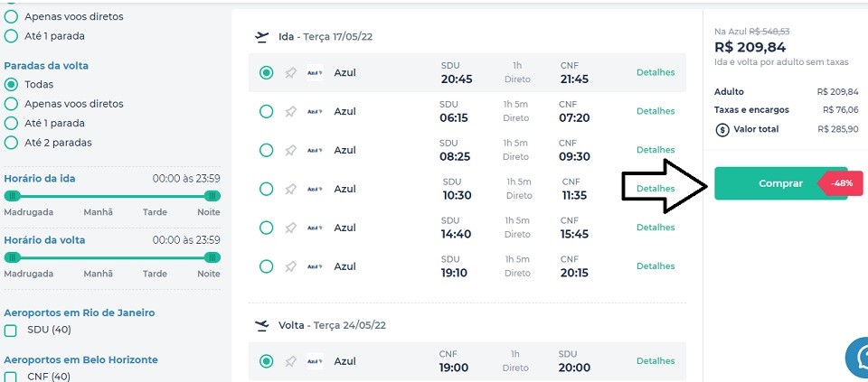
Task: Choose 'Apenas voos diretos' under Paradas da volta
Action: pos(11,104)
